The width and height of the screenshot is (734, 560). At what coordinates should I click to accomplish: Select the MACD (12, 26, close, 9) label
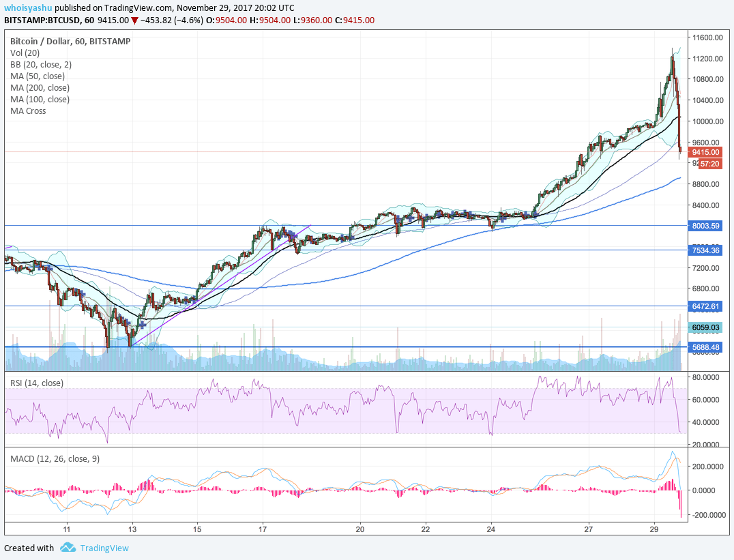point(55,459)
